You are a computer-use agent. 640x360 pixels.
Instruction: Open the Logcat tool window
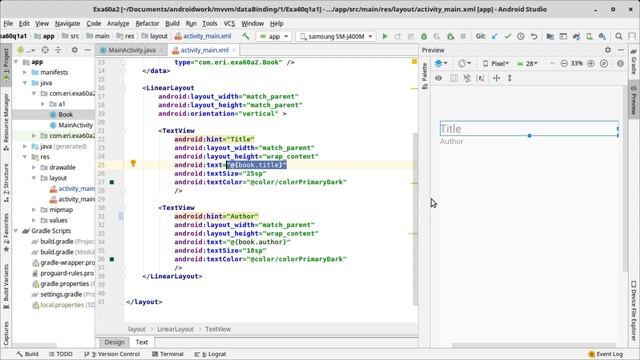pos(210,354)
